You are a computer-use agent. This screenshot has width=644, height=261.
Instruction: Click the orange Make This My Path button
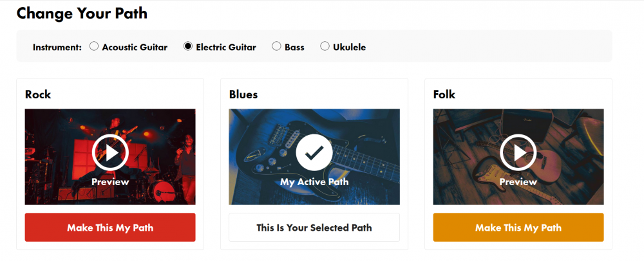click(x=518, y=228)
